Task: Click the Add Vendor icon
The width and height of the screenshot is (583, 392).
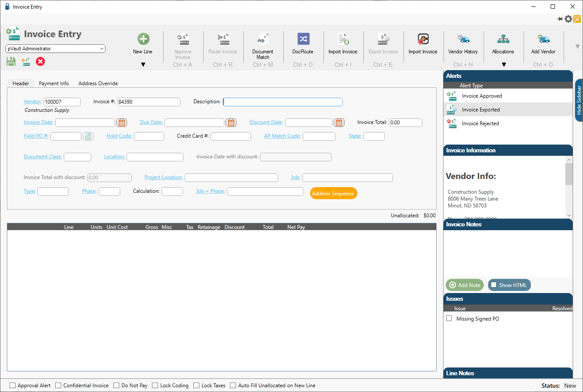Action: tap(543, 39)
